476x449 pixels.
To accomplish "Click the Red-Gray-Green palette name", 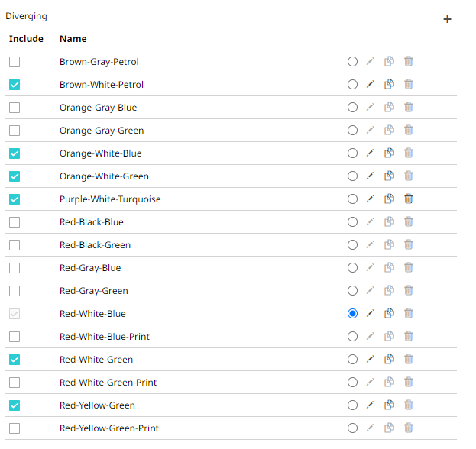I will point(94,291).
